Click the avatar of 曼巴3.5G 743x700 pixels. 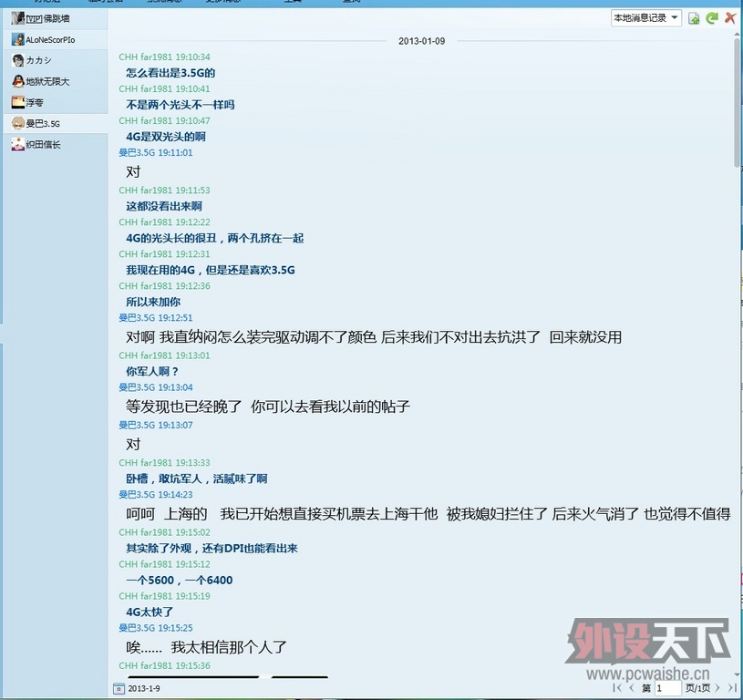click(18, 123)
